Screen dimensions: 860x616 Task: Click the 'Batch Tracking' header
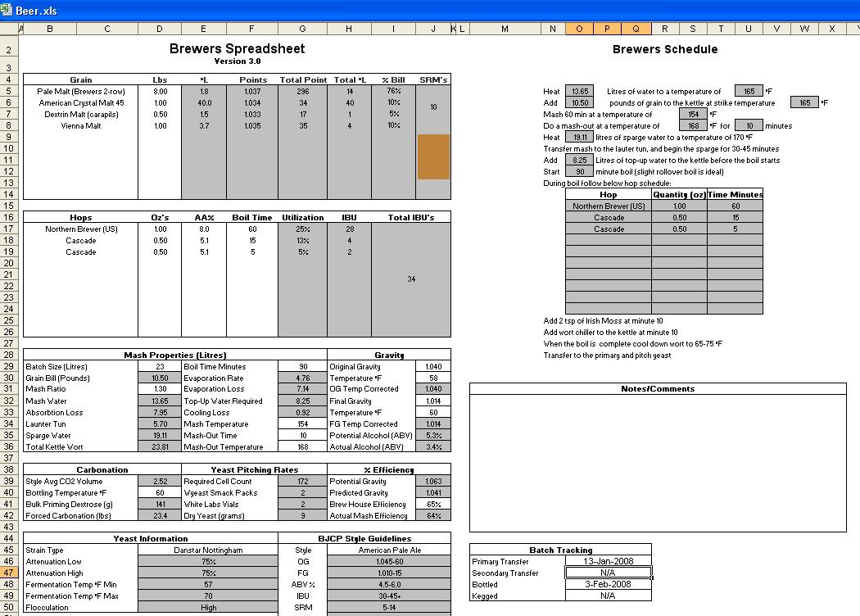point(560,550)
